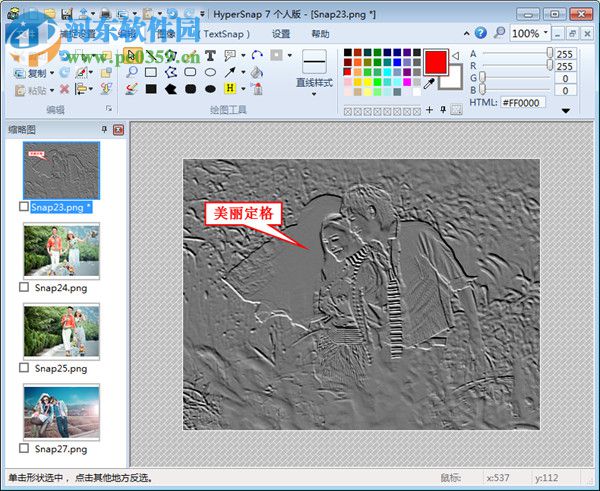Tick the Snap27.png thumbnail checkbox
The height and width of the screenshot is (491, 600).
click(24, 448)
